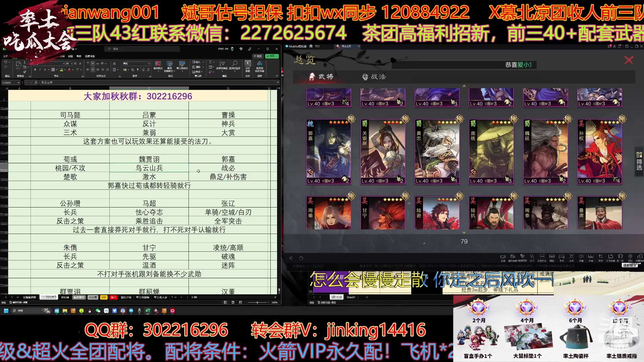644x362 pixels.
Task: Click MuMu emulator home icon
Action: click(301, 258)
